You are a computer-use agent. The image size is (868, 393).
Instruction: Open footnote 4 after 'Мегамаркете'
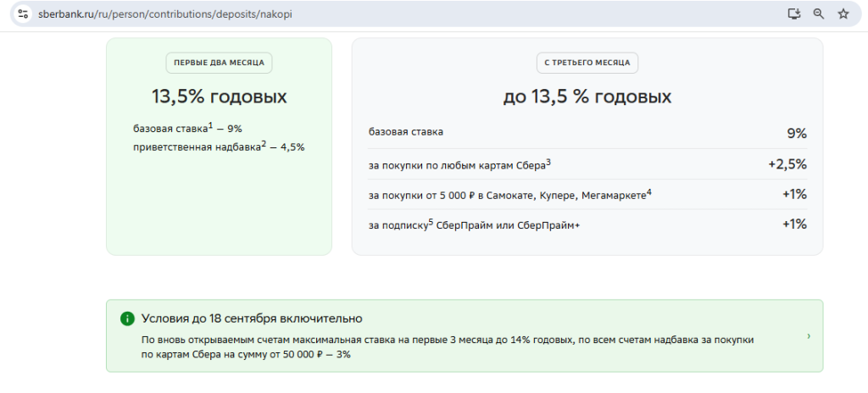click(x=648, y=191)
